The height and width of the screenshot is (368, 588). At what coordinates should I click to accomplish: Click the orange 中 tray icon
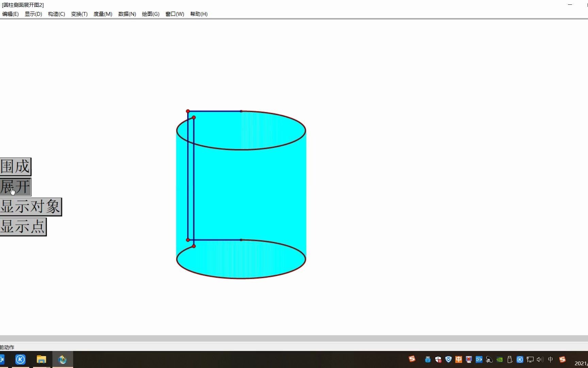tap(459, 359)
